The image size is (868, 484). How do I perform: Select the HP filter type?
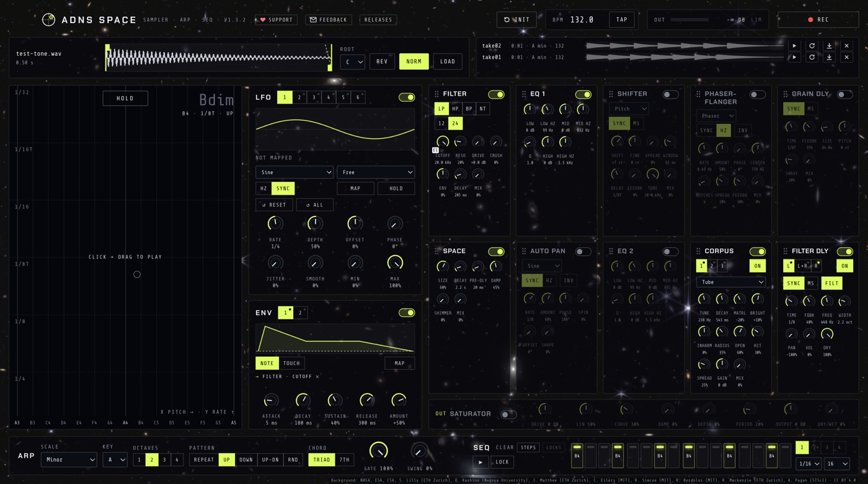coord(455,109)
